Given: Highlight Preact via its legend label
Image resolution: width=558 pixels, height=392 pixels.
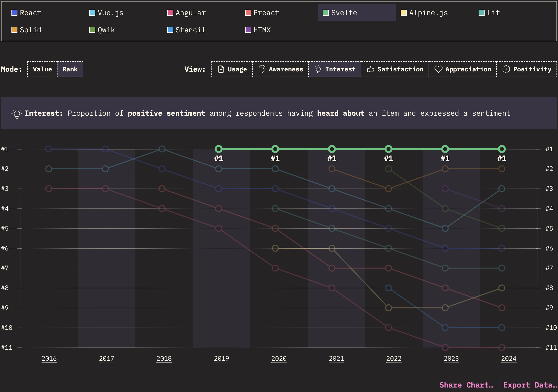Looking at the screenshot, I should [266, 13].
